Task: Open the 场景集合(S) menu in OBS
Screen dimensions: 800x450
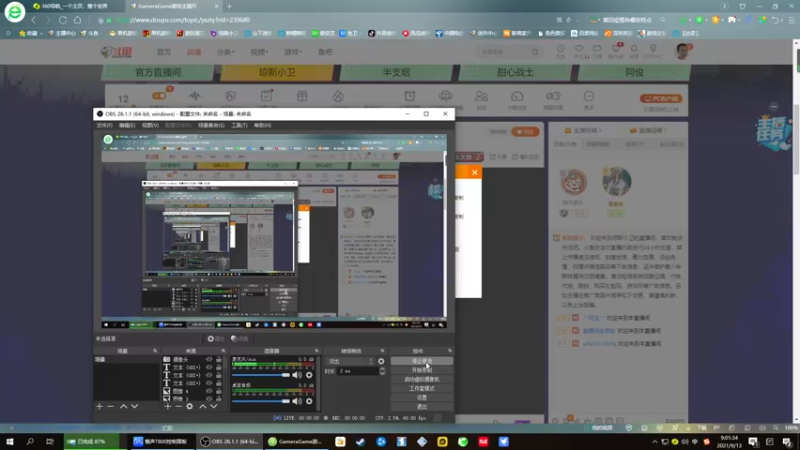Action: 211,126
